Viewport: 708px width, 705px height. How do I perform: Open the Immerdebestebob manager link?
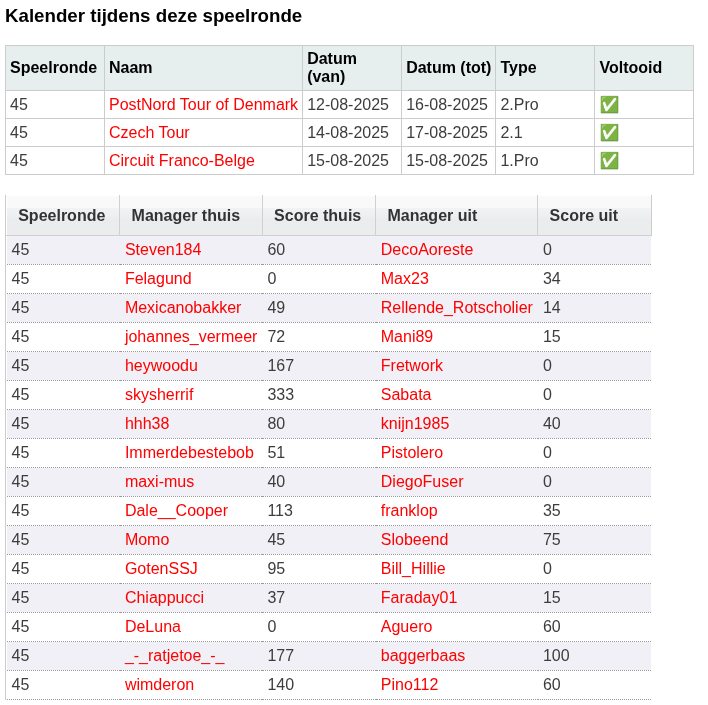pos(189,453)
